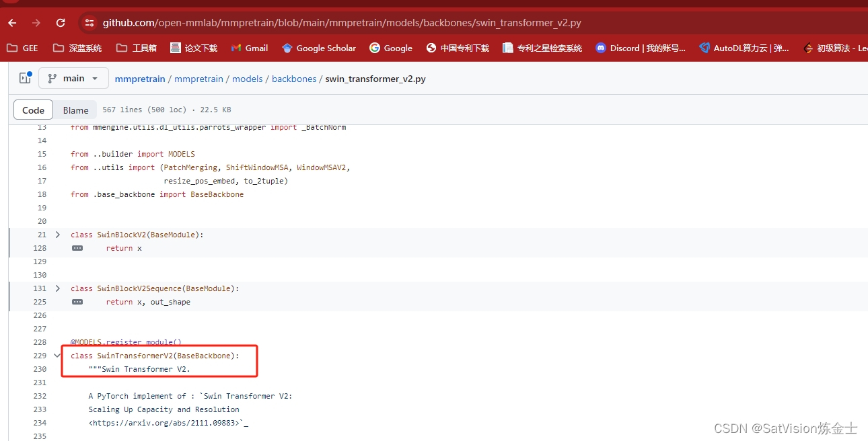Screen dimensions: 868x441
Task: Open the main branch dropdown
Action: click(x=73, y=79)
